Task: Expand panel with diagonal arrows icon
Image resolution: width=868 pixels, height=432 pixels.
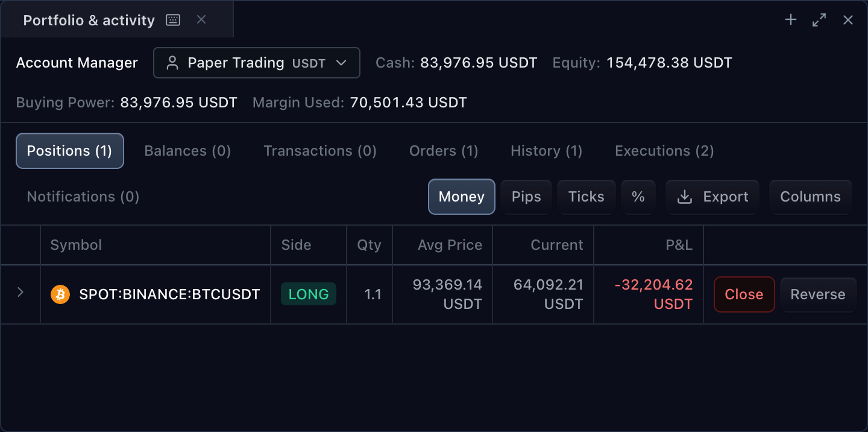Action: 819,20
